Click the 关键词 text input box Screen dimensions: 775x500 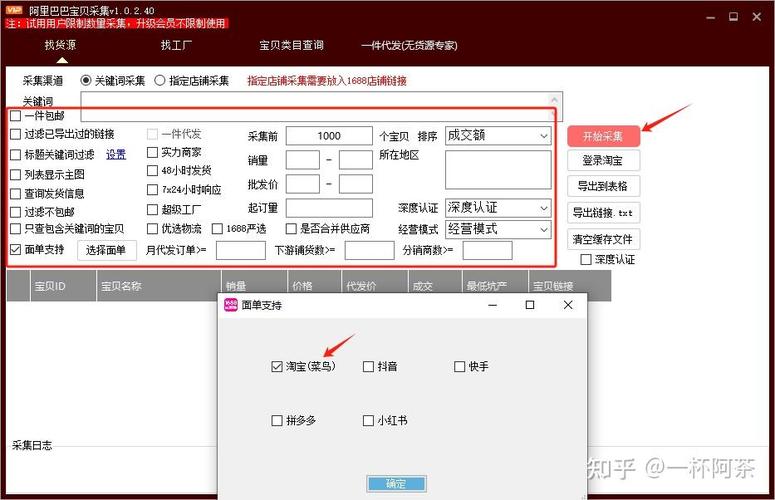(321, 106)
